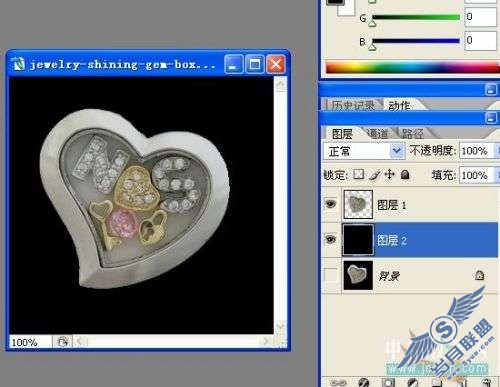Show the 背景 layer visibility box

(330, 275)
